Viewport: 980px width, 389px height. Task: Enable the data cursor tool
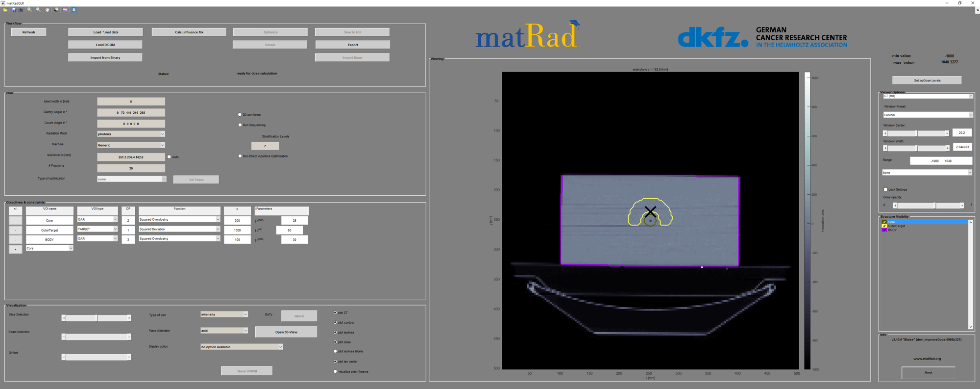tap(56, 10)
